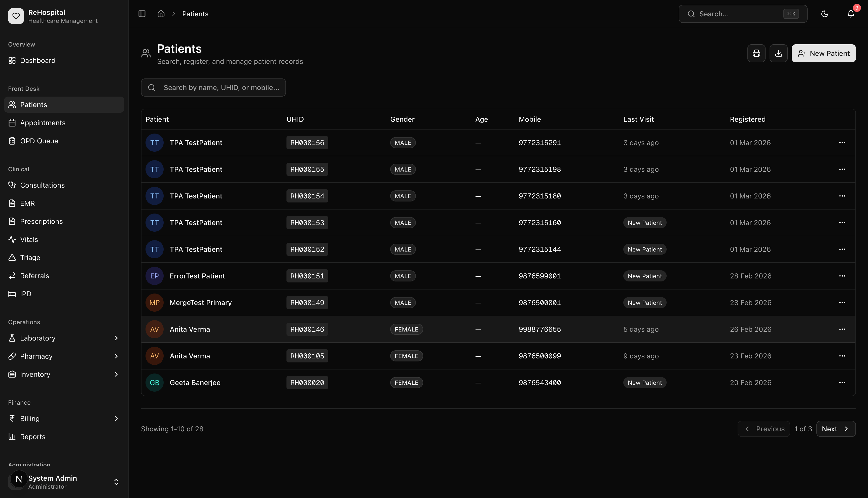Open row actions for MergeTest Primary

(842, 302)
